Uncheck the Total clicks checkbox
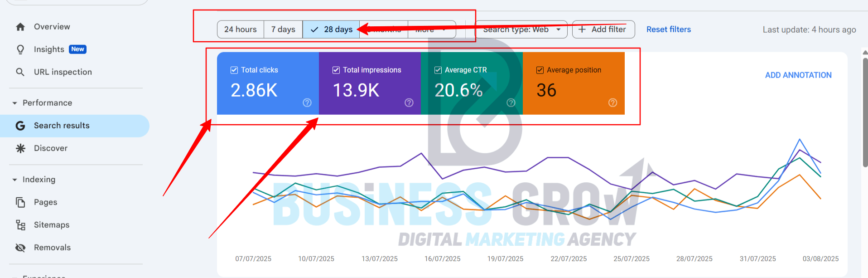This screenshot has width=868, height=278. point(234,70)
